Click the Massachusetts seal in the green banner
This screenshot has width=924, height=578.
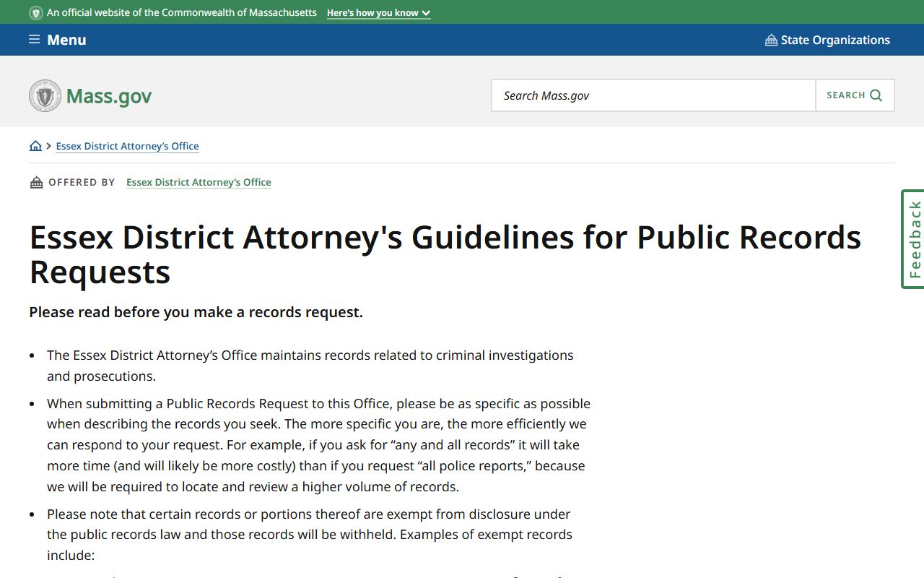(x=36, y=13)
